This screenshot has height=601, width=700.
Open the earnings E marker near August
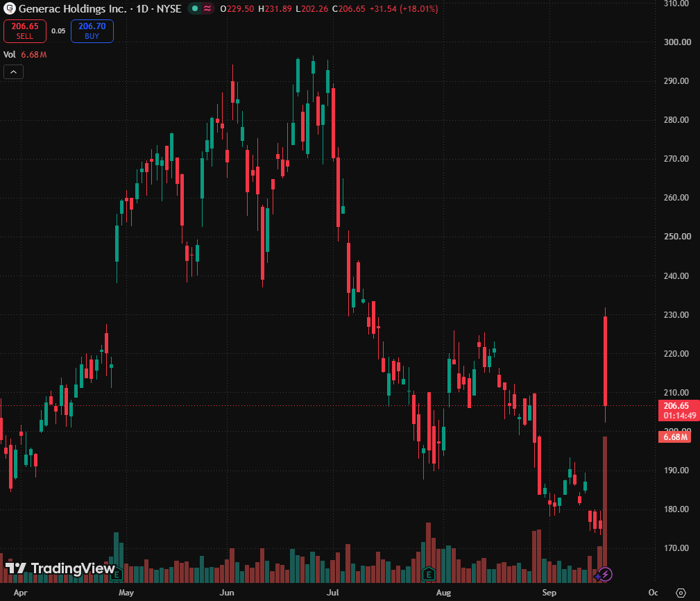429,574
